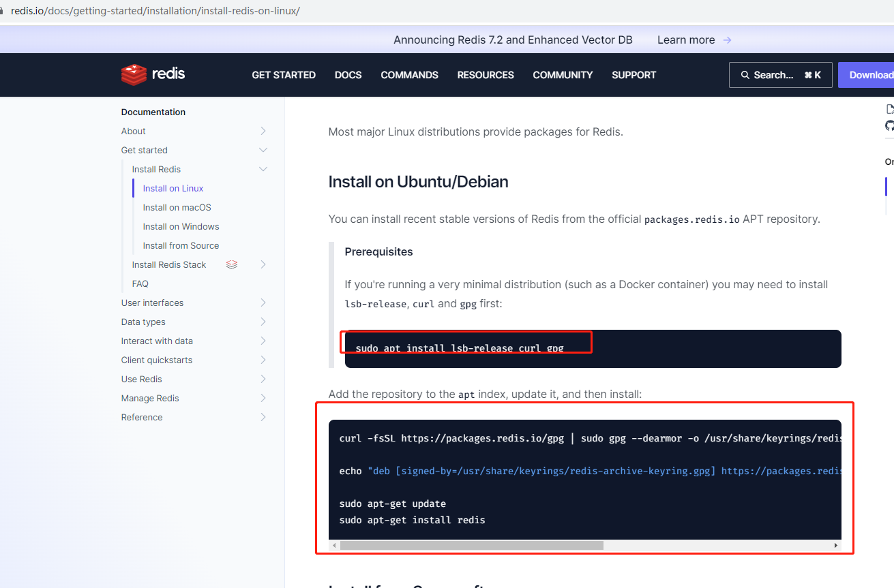The width and height of the screenshot is (894, 588).
Task: Click the Redis Stack layers icon
Action: (232, 264)
